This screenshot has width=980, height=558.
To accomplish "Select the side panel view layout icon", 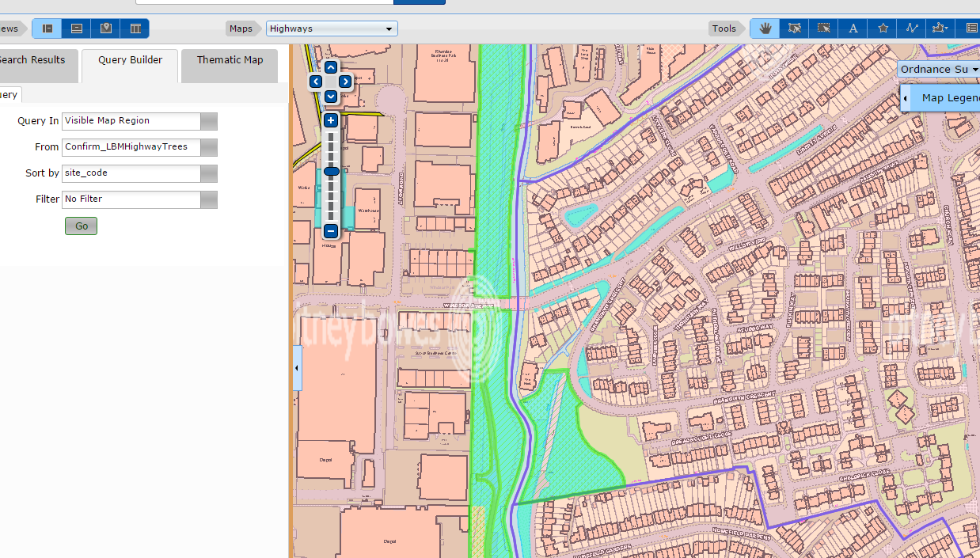I will point(47,28).
